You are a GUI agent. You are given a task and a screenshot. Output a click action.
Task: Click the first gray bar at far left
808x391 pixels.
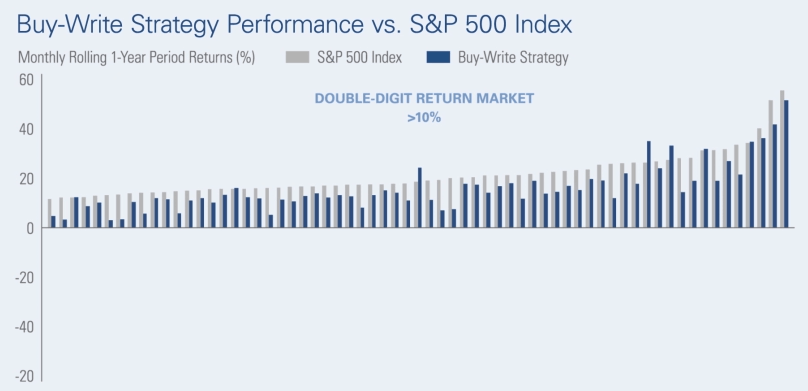pos(49,213)
